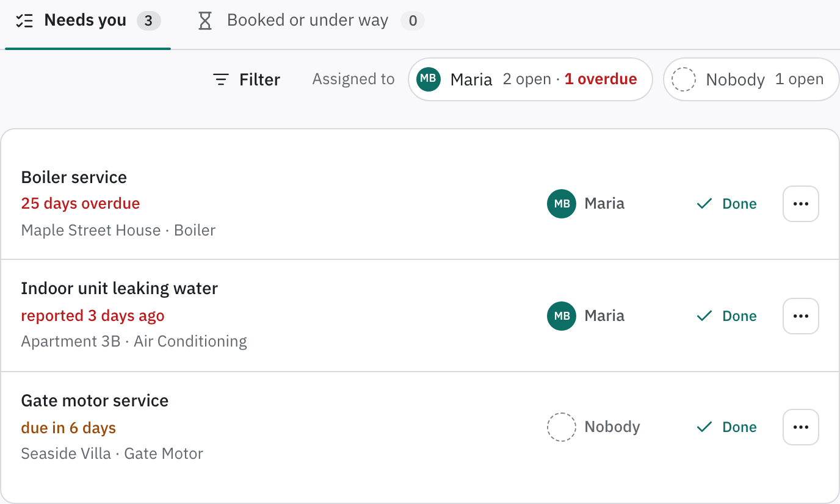Click the Nobody assignee label on Gate motor row
Viewport: 840px width, 504px height.
tap(612, 427)
